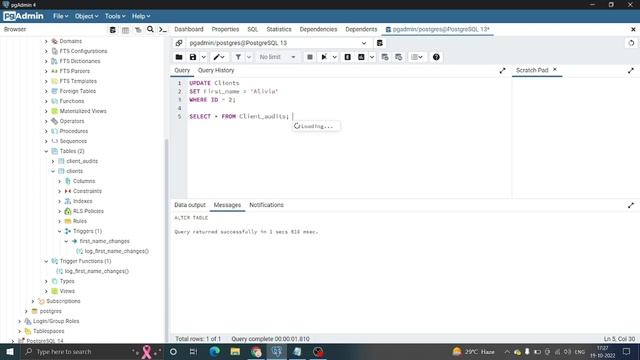Open the Execute options dropdown arrow
The image size is (640, 360).
tap(334, 57)
